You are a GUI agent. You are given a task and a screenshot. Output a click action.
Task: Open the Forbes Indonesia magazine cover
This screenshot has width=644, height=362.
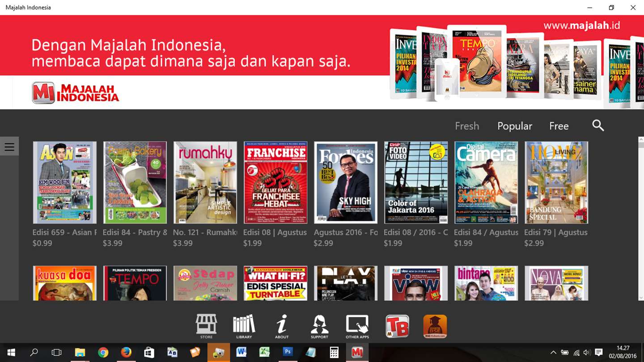[346, 182]
